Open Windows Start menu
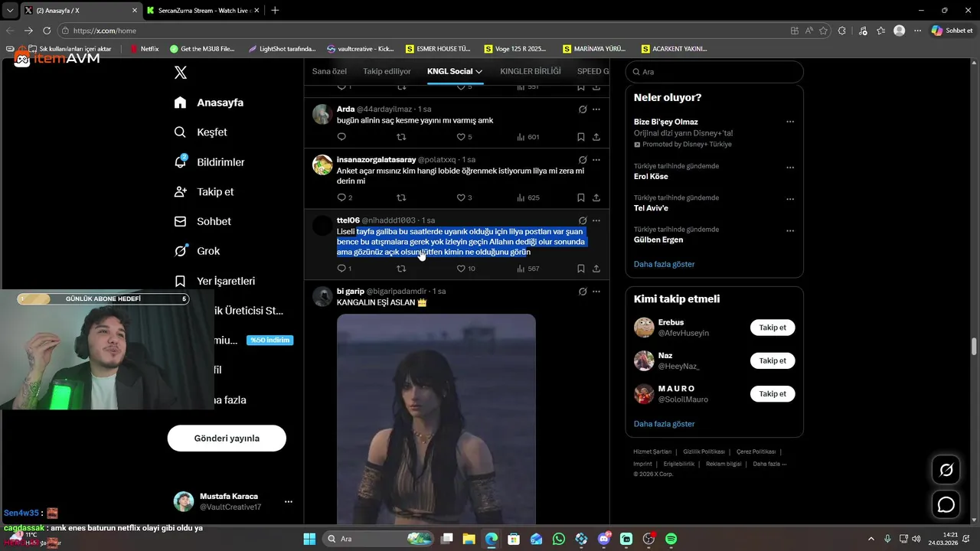The image size is (980, 551). tap(309, 539)
